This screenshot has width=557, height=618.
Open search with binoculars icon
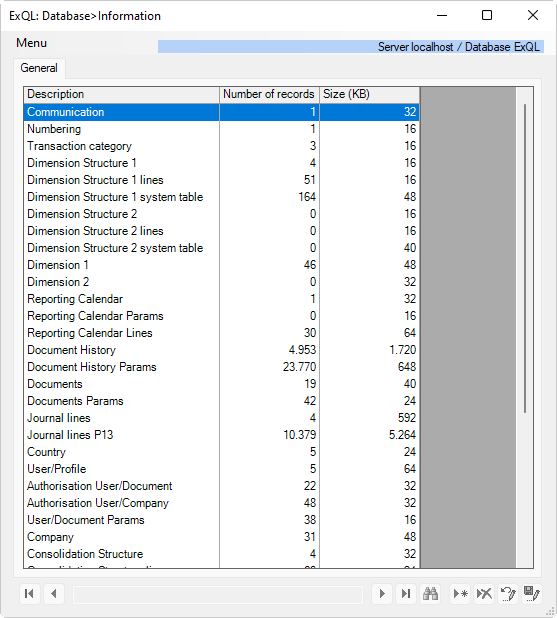coord(430,594)
